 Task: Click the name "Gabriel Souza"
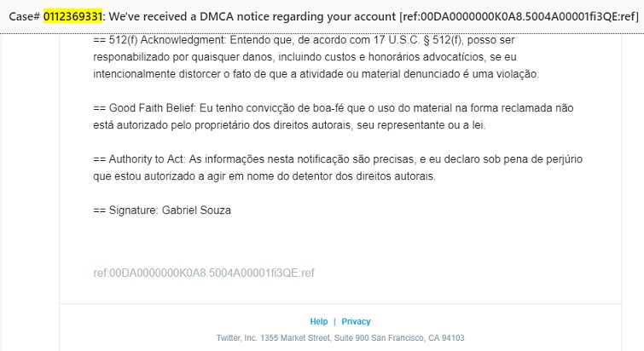[196, 210]
